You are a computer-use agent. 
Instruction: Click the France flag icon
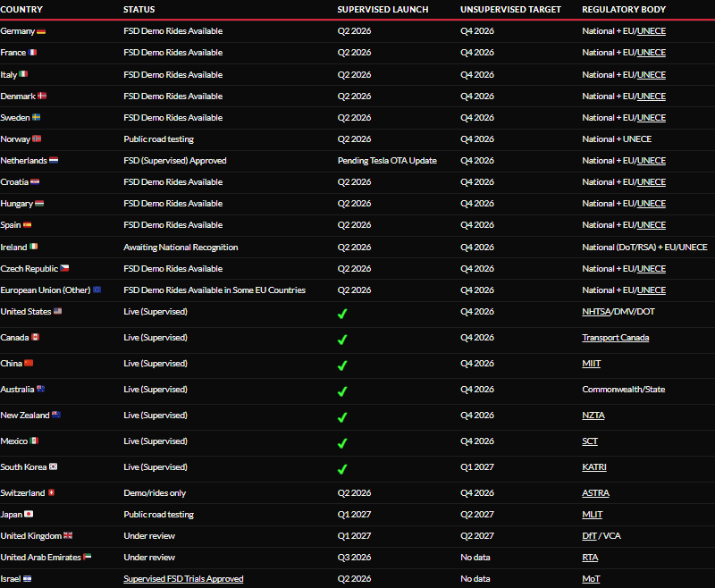tap(32, 53)
